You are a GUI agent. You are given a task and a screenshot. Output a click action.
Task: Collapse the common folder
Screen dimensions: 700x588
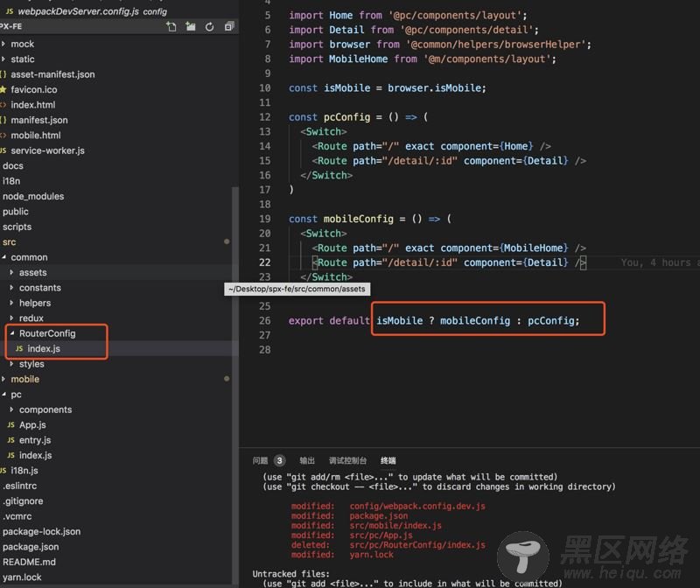(29, 257)
